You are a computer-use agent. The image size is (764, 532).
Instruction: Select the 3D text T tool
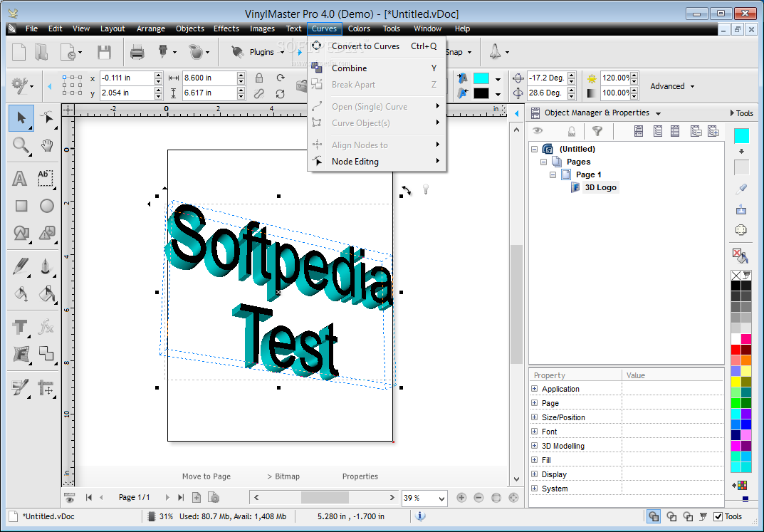(20, 327)
